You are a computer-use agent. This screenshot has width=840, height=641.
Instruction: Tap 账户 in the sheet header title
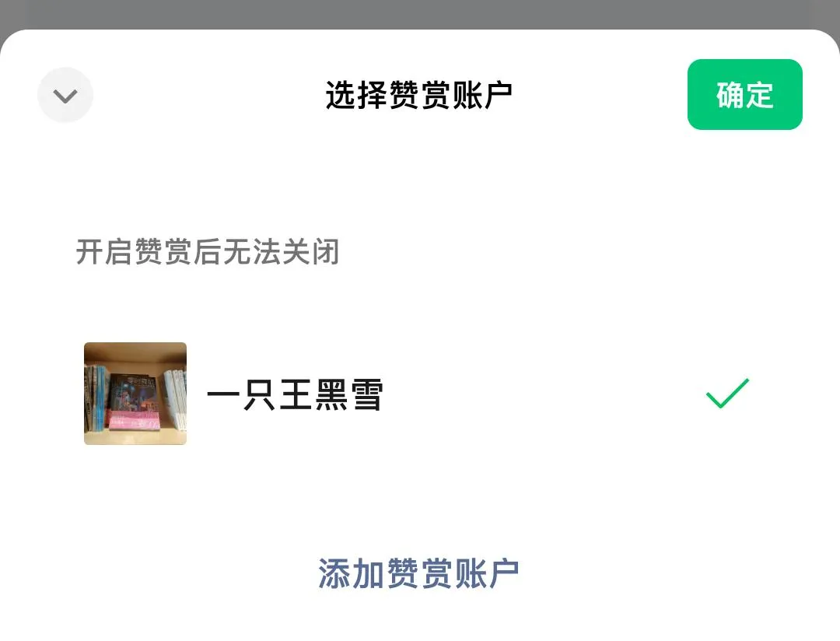[483, 96]
